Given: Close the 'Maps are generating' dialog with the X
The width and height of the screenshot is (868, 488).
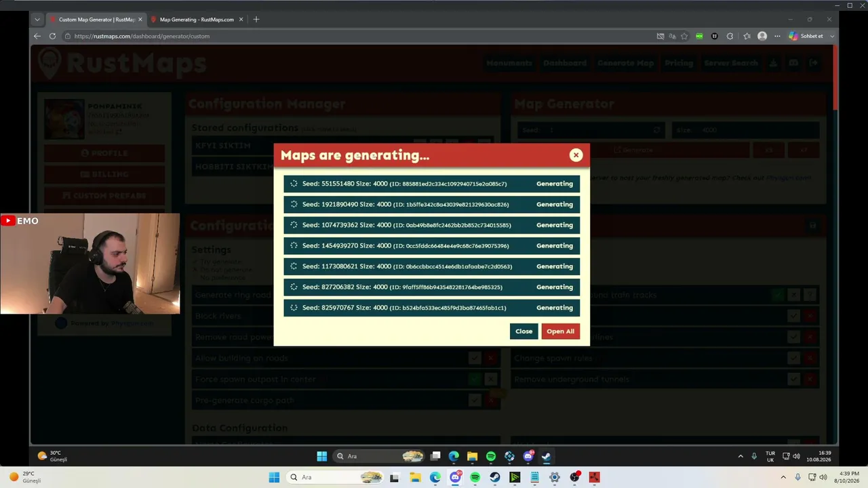Looking at the screenshot, I should 576,155.
